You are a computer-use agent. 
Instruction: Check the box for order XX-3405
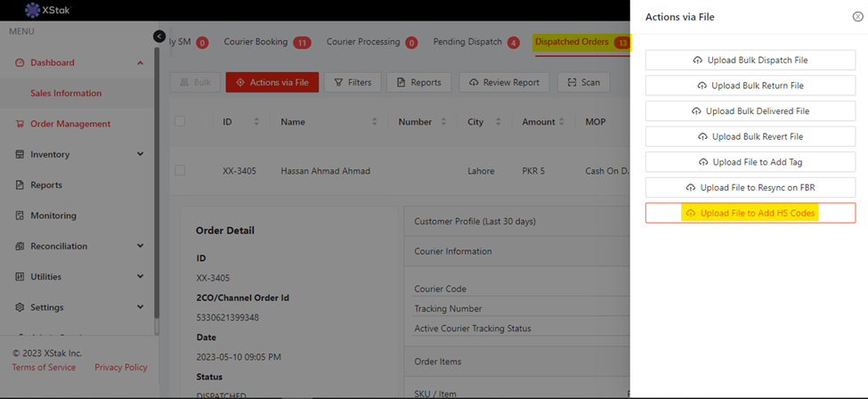point(180,170)
